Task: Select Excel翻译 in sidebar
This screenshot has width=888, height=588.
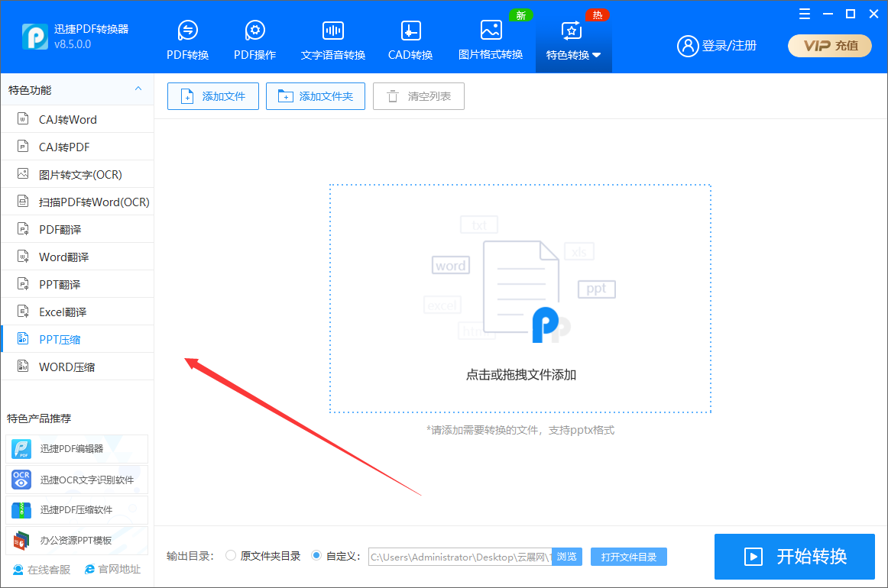Action: tap(78, 312)
